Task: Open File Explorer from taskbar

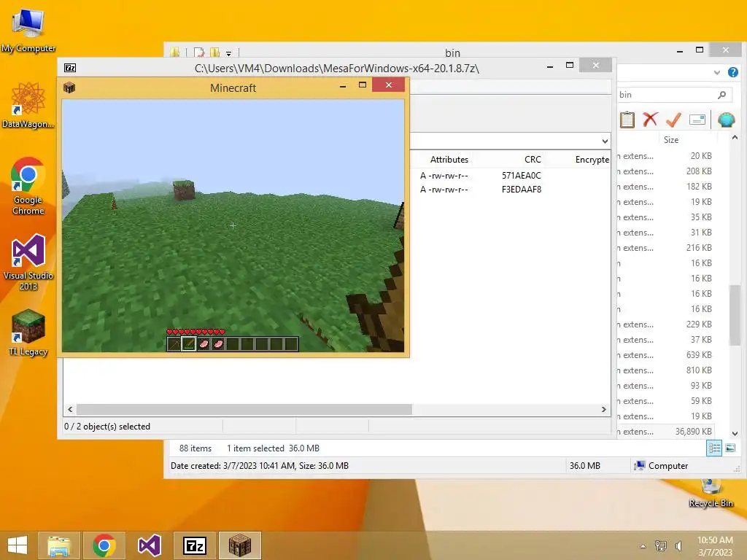Action: [x=58, y=545]
